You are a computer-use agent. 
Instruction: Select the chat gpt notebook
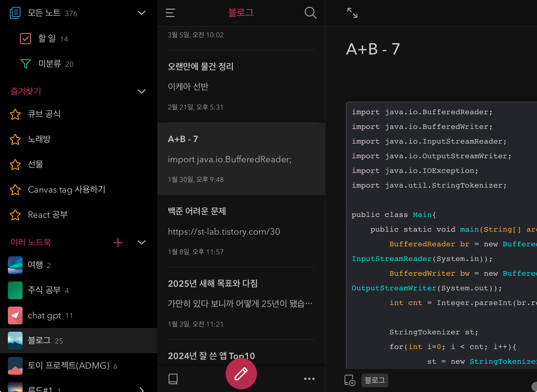click(45, 315)
